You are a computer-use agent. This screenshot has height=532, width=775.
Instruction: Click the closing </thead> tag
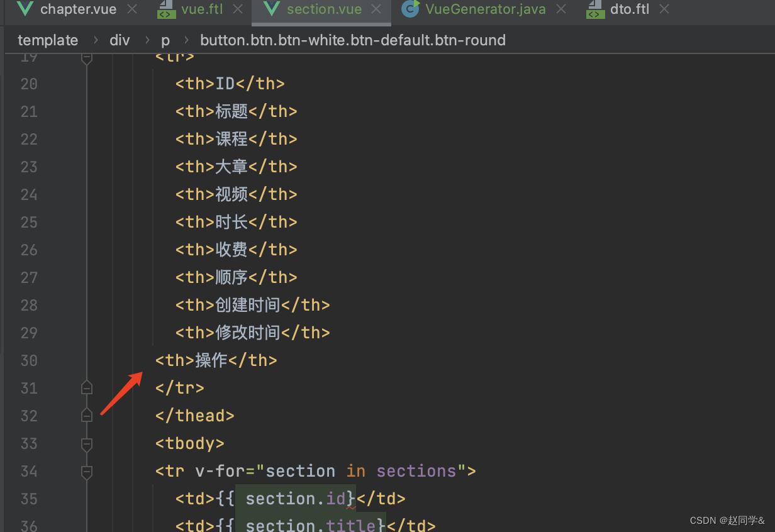[x=195, y=416]
